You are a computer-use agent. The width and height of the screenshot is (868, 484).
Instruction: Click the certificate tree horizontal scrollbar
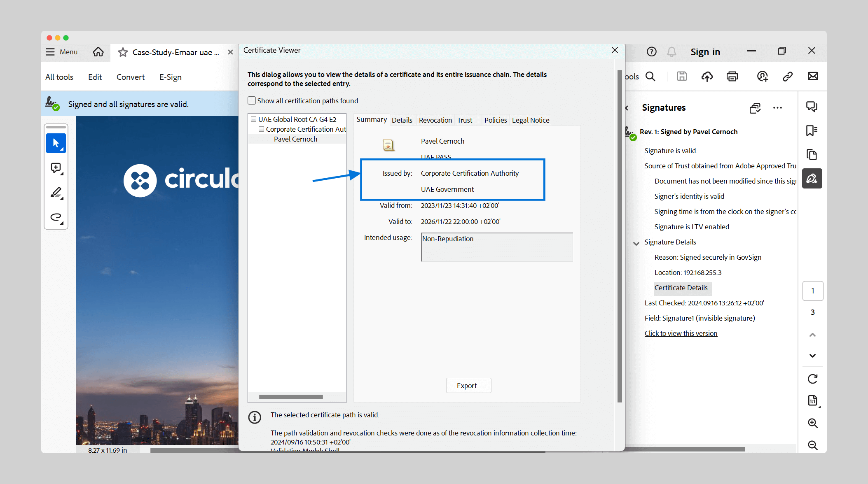(291, 397)
